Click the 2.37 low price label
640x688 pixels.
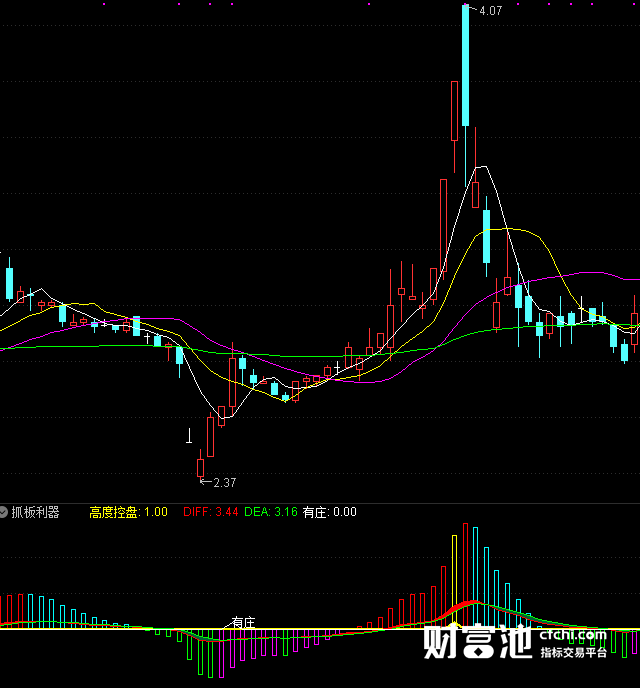225,483
